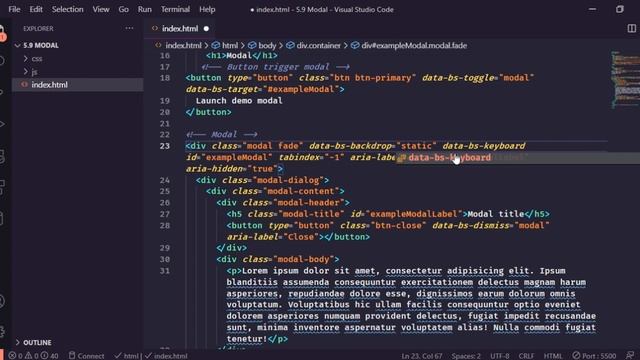Image resolution: width=640 pixels, height=360 pixels.
Task: Click the html breadcrumb segment
Action: 230,45
